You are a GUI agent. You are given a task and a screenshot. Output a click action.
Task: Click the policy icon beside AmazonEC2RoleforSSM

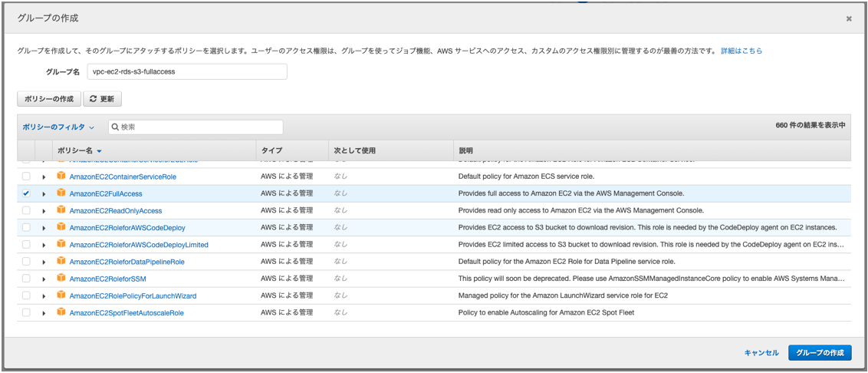(61, 279)
